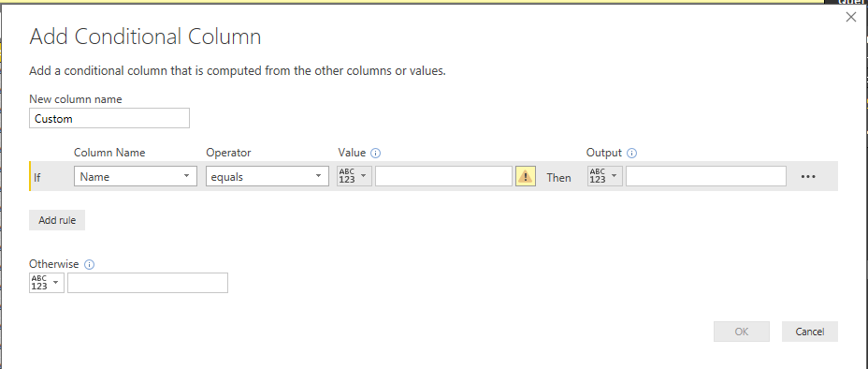The width and height of the screenshot is (868, 369).
Task: Open the Value type ABC 123 dropdown
Action: 354,176
